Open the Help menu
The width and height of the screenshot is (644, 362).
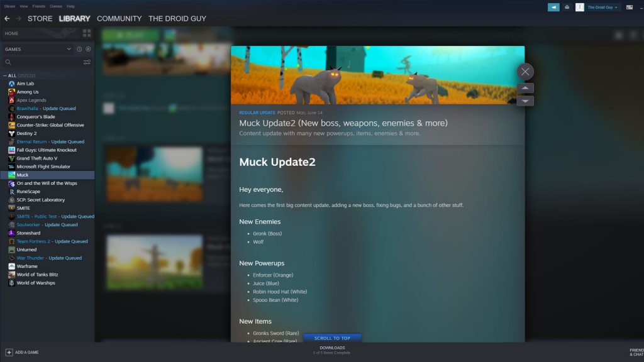[70, 6]
